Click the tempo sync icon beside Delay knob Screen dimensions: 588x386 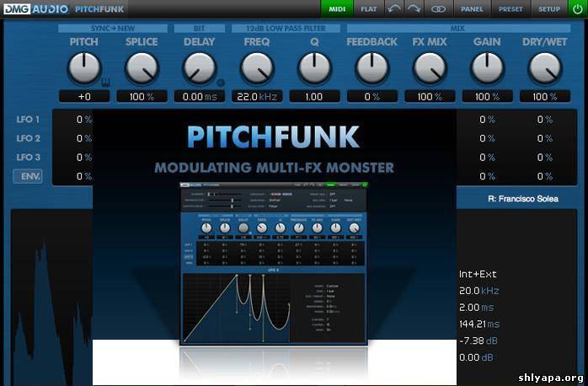220,83
